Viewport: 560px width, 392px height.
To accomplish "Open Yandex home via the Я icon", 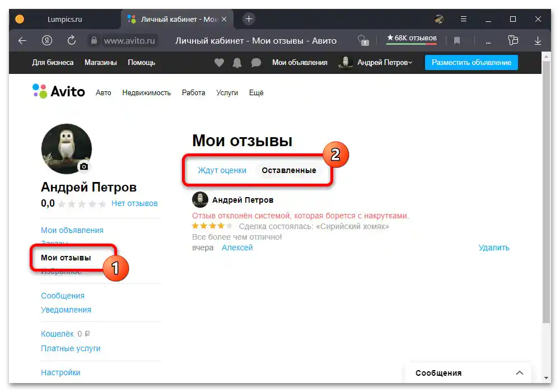I will (x=47, y=41).
